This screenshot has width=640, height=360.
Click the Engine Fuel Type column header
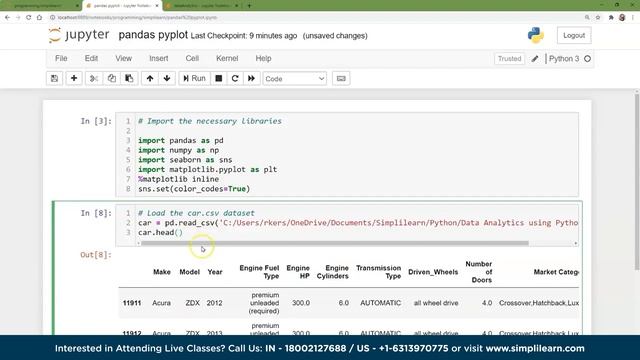pyautogui.click(x=259, y=272)
